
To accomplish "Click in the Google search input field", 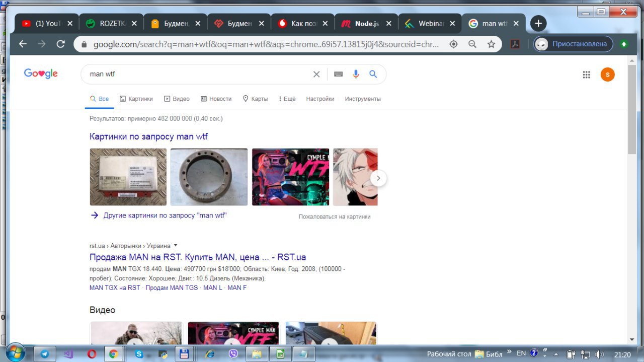I will [x=199, y=74].
